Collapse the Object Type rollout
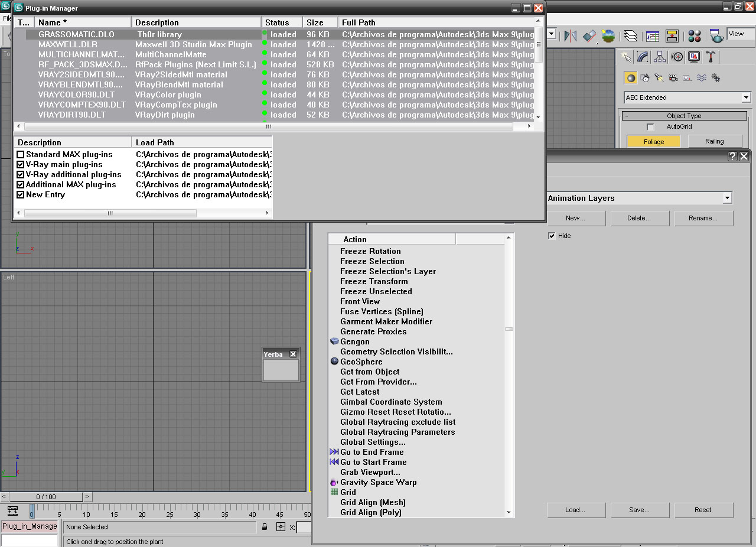The height and width of the screenshot is (547, 756). [x=683, y=116]
